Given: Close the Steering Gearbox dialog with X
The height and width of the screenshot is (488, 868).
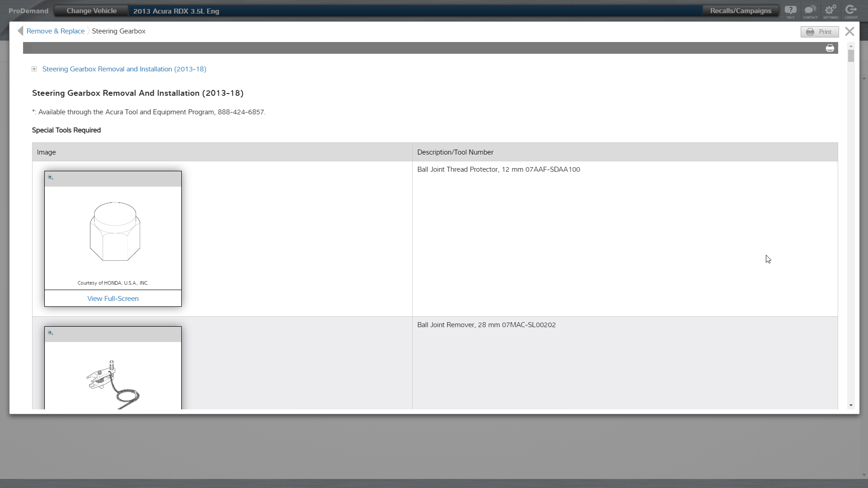Looking at the screenshot, I should (849, 31).
